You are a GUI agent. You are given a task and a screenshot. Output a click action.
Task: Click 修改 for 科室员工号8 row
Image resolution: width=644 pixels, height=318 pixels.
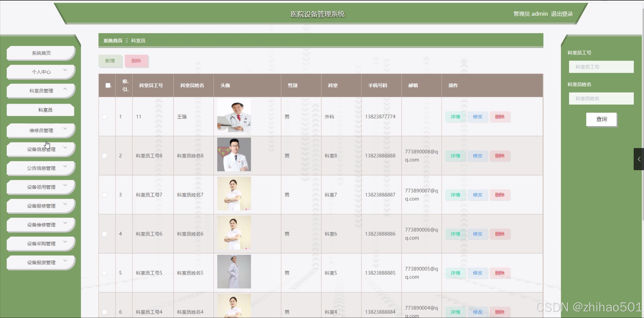tap(477, 156)
